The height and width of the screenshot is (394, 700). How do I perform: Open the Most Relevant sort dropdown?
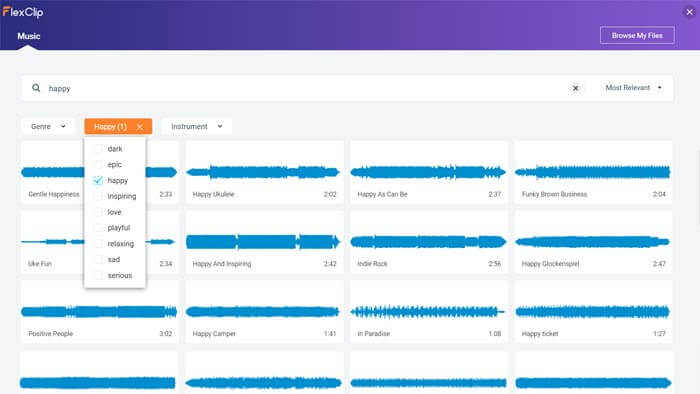pyautogui.click(x=633, y=88)
